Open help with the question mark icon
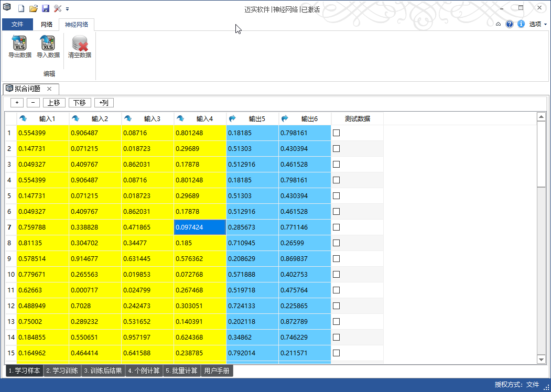 (510, 24)
